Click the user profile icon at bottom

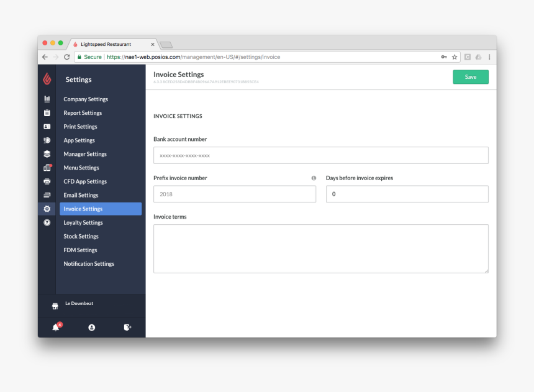pyautogui.click(x=92, y=327)
